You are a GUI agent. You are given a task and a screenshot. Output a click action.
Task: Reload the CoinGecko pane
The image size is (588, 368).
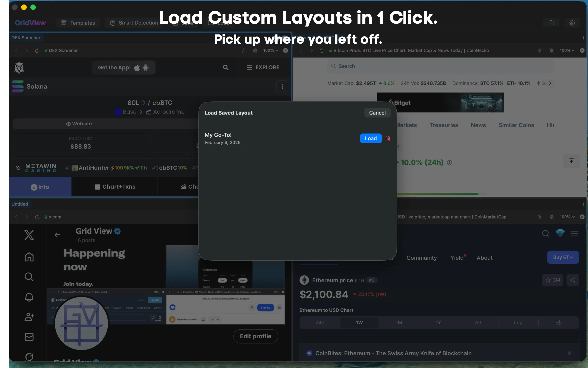pos(322,50)
